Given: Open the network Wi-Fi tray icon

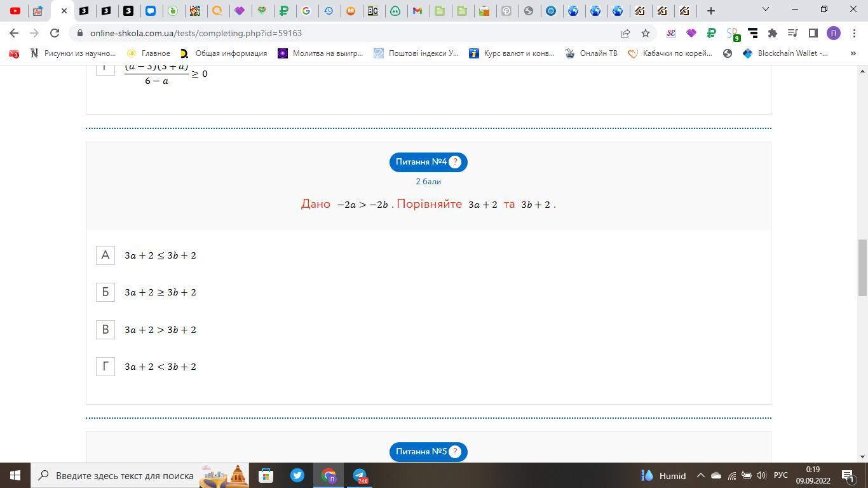Looking at the screenshot, I should [731, 475].
